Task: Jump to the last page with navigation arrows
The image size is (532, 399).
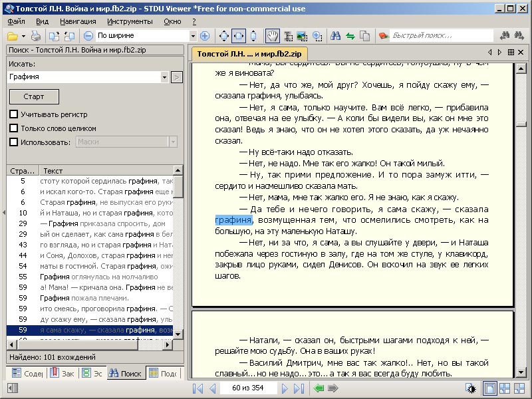Action: click(299, 391)
